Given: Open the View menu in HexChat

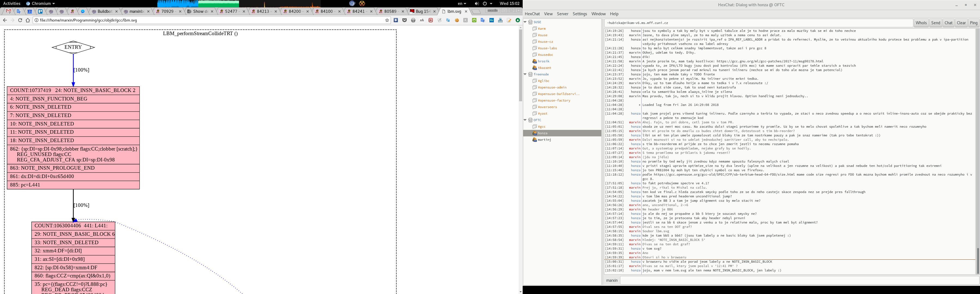Looking at the screenshot, I should point(548,14).
